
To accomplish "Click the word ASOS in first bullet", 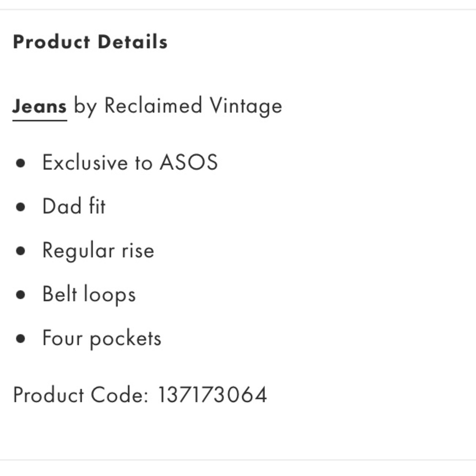I will (188, 162).
